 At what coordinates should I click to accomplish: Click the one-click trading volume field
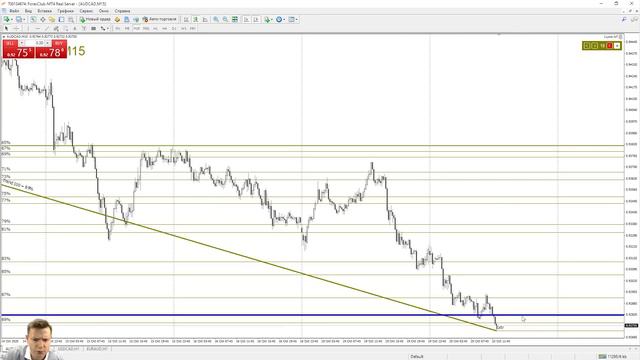click(x=36, y=43)
